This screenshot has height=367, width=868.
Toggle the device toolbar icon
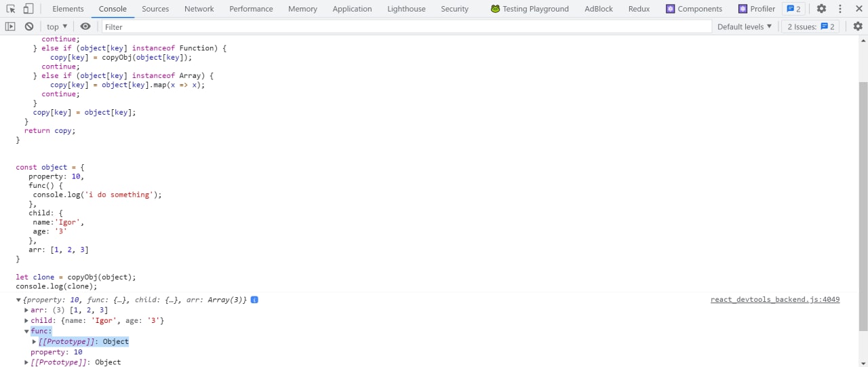28,9
